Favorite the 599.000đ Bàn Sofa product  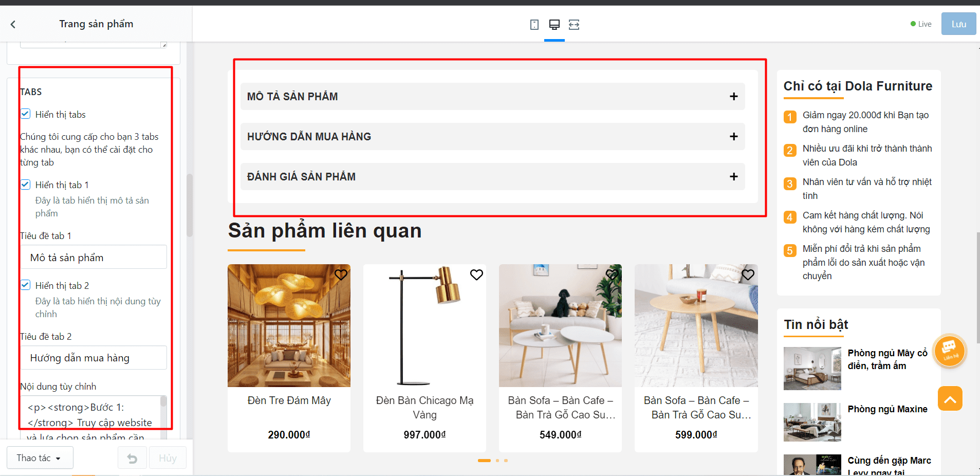pyautogui.click(x=748, y=275)
